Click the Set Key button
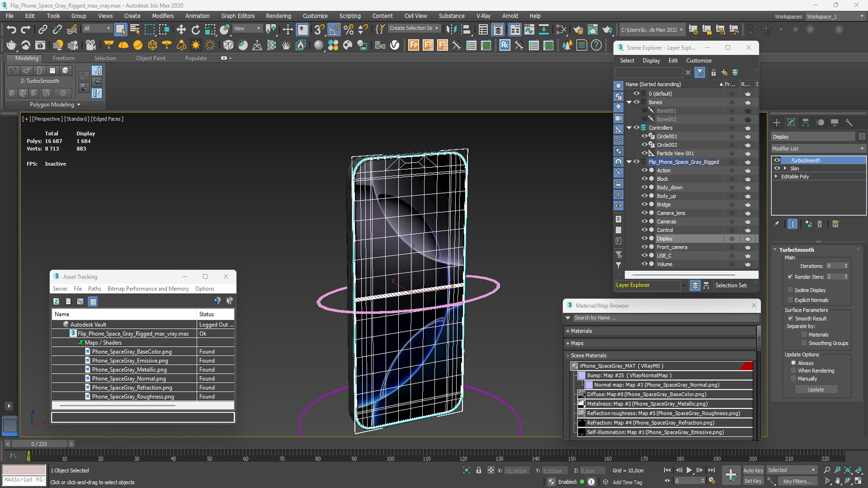Screen dimensions: 868x488 [x=753, y=481]
